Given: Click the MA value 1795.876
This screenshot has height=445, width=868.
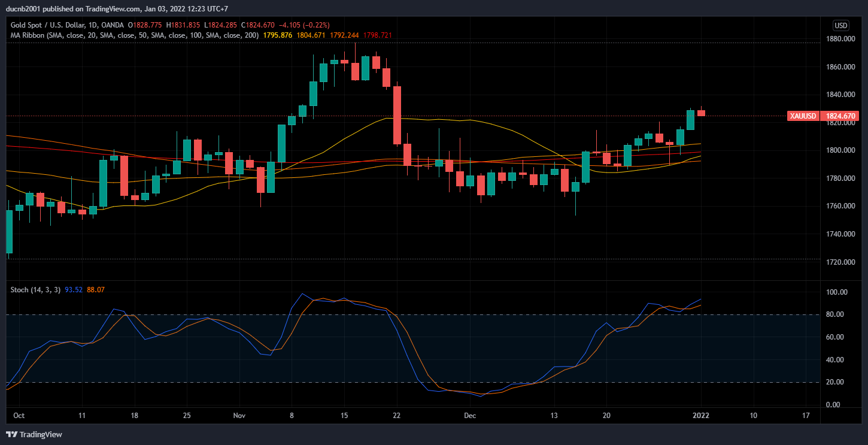Looking at the screenshot, I should [x=278, y=35].
